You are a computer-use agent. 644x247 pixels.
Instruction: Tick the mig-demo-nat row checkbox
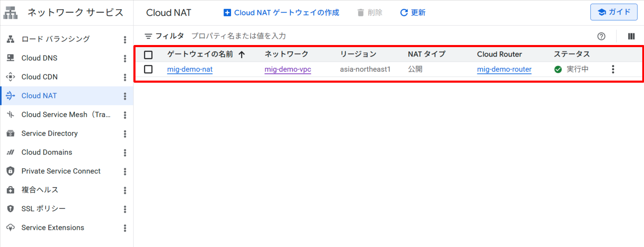click(148, 69)
